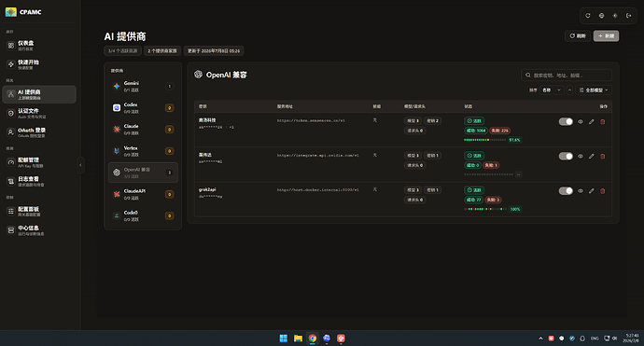The width and height of the screenshot is (644, 346).
Task: Open the Windows Start button
Action: coord(284,339)
